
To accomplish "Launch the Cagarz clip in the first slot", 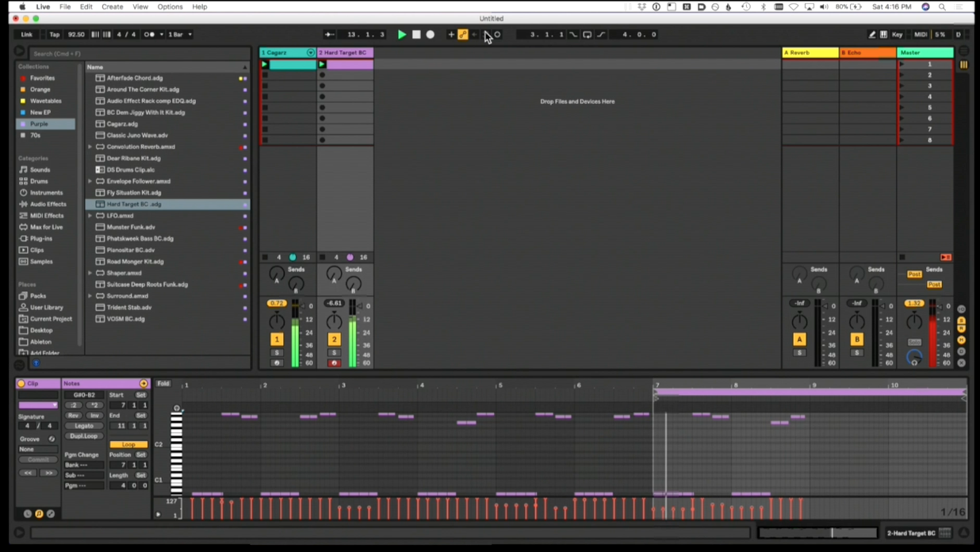I will point(265,64).
